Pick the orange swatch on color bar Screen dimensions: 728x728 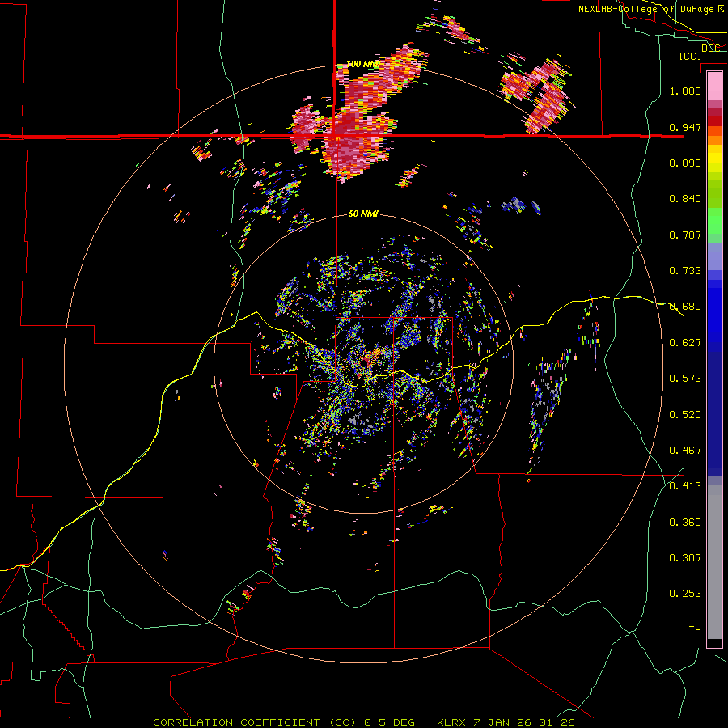pyautogui.click(x=714, y=140)
